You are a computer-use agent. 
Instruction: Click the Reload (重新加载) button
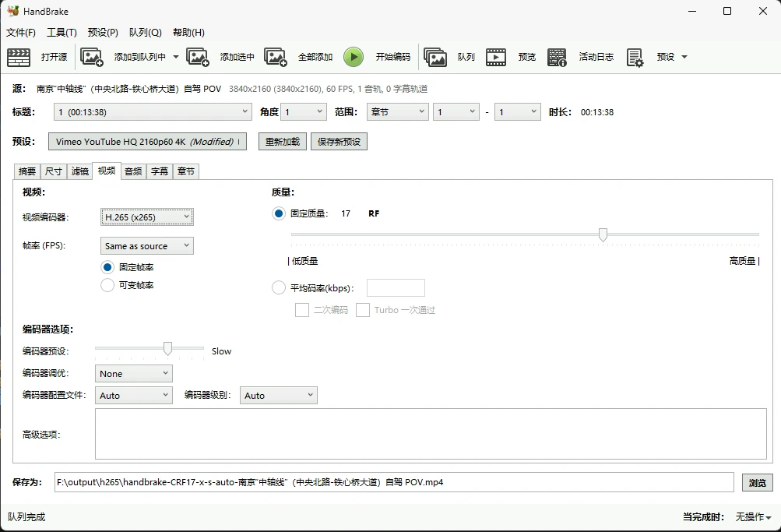click(283, 142)
